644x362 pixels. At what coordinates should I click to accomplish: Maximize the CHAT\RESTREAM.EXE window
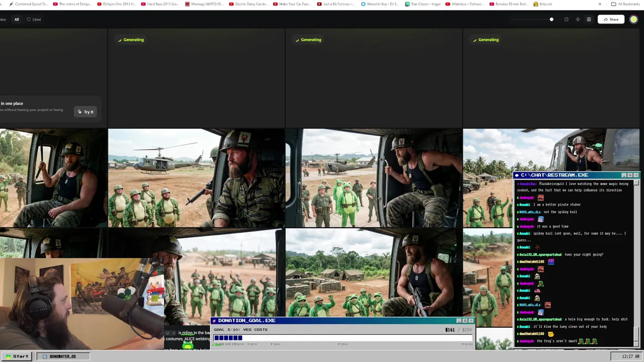point(630,175)
